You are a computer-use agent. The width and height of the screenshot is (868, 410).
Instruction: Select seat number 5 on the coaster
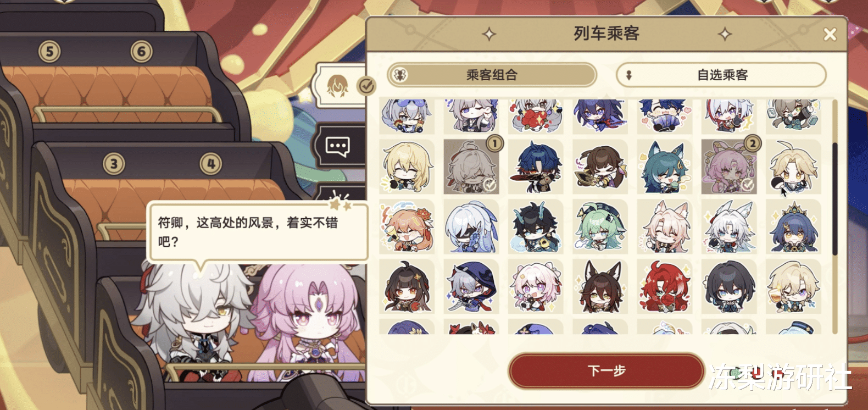[49, 52]
